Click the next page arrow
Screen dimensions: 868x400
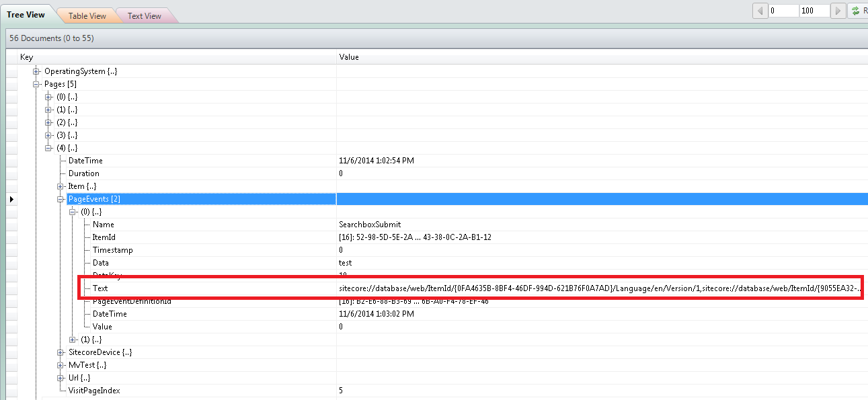click(x=838, y=10)
